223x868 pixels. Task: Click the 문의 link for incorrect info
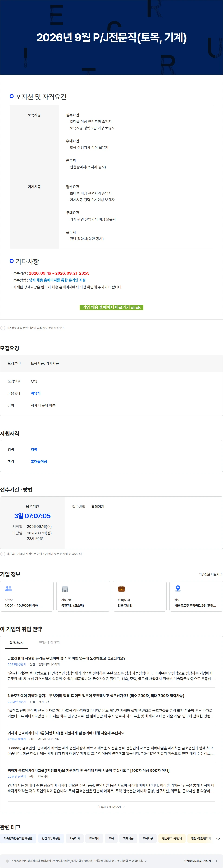51,328
